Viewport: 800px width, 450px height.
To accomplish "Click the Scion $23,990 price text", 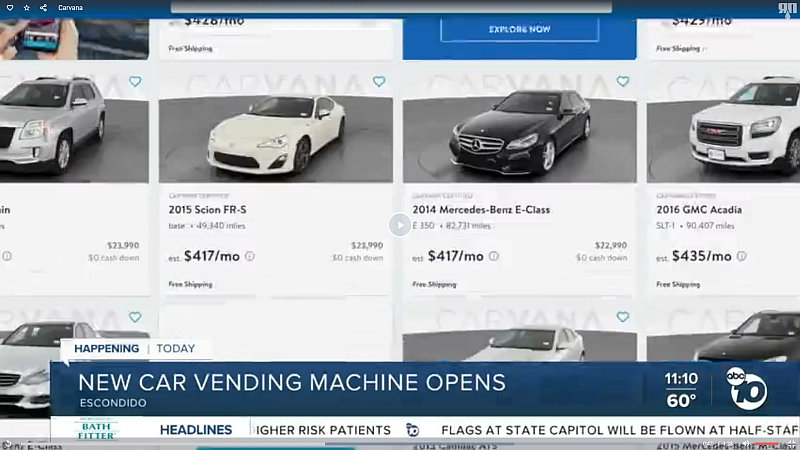I will (367, 245).
